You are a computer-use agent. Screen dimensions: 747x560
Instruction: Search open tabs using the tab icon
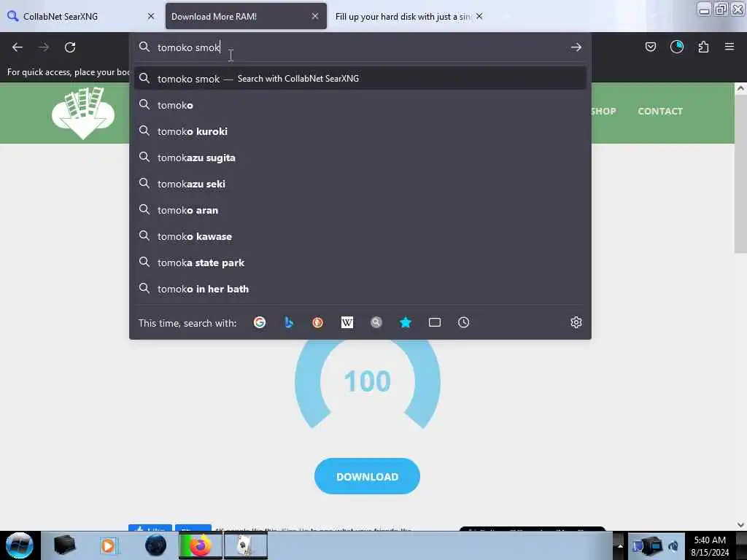tap(435, 322)
